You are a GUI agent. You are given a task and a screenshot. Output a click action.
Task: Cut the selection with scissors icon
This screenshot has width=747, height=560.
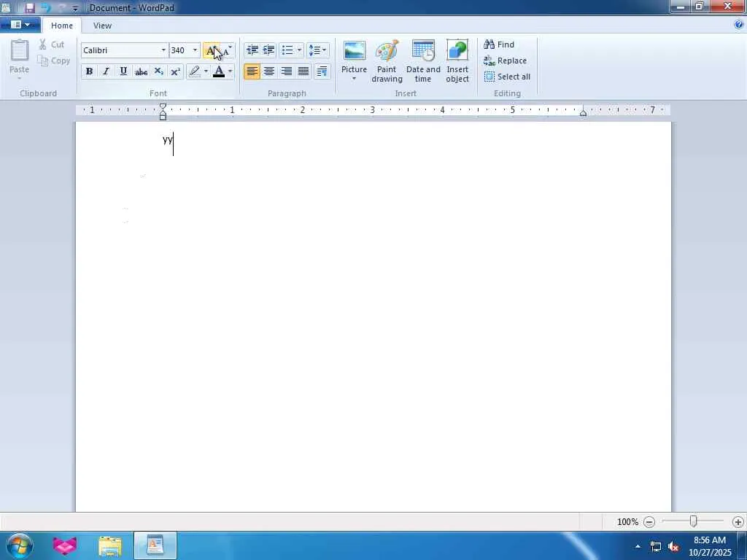click(x=52, y=44)
